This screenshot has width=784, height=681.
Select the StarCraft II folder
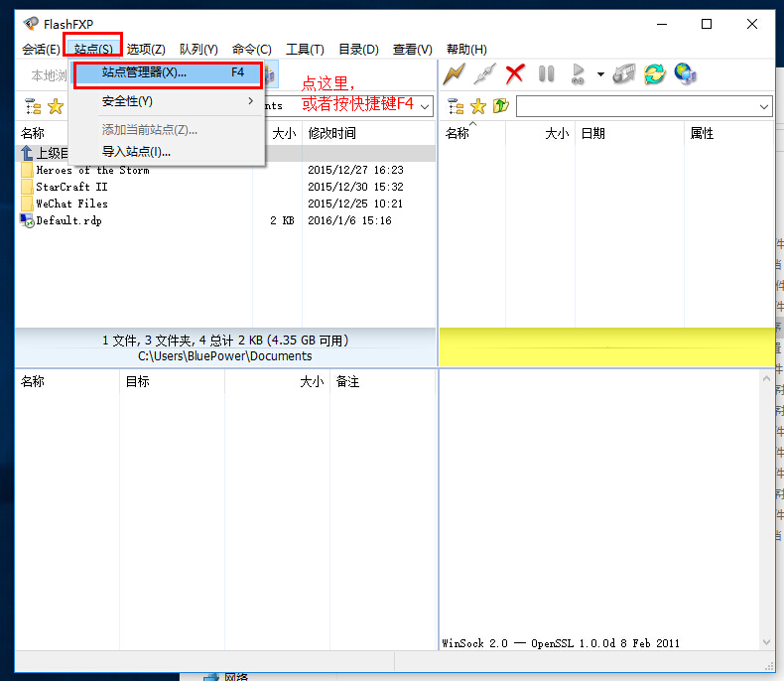pos(71,187)
